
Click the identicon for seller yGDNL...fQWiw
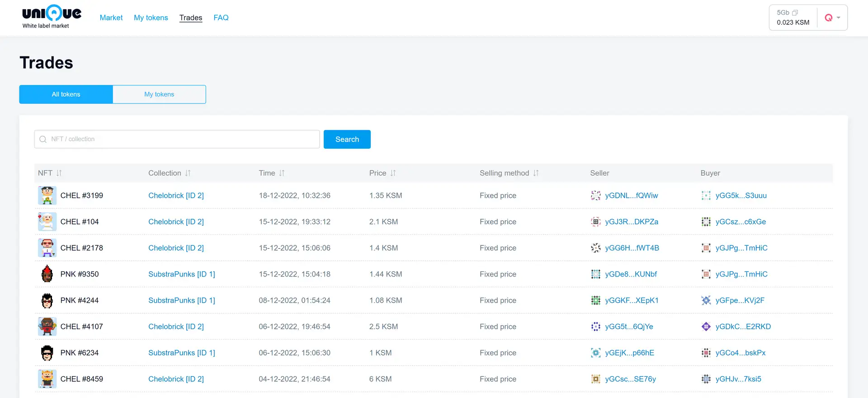596,196
